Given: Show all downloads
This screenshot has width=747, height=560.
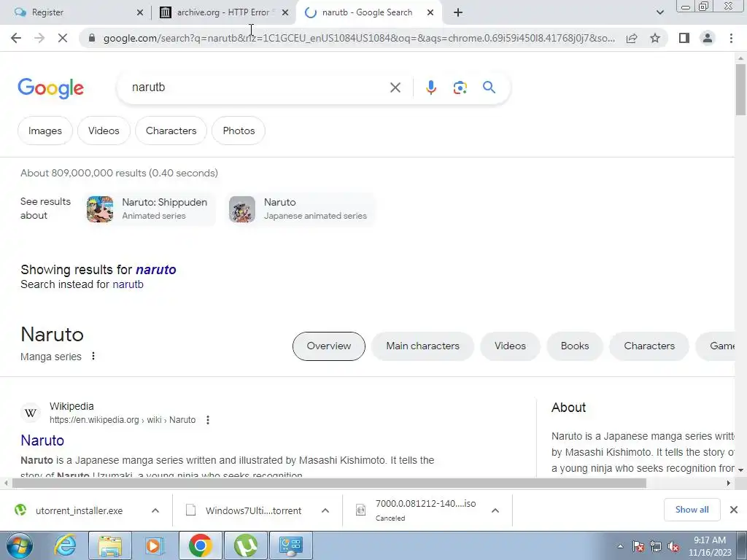Looking at the screenshot, I should pos(692,510).
